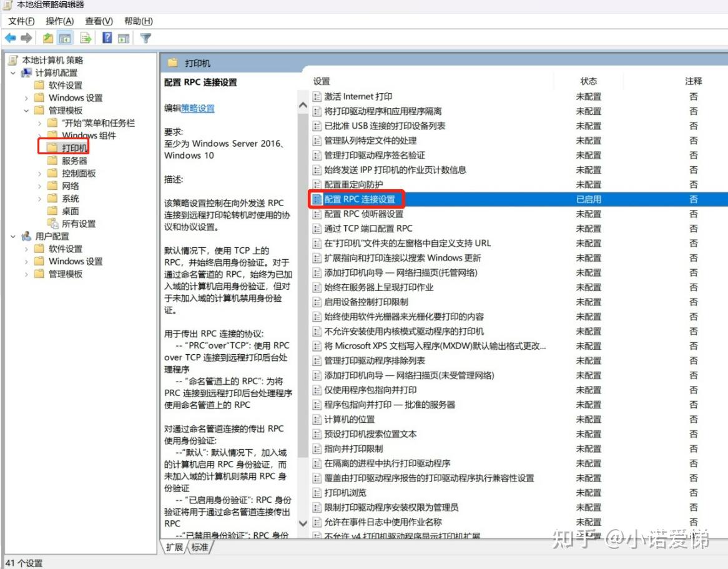The height and width of the screenshot is (569, 728).
Task: Open help using the toolbar help icon
Action: pyautogui.click(x=107, y=37)
